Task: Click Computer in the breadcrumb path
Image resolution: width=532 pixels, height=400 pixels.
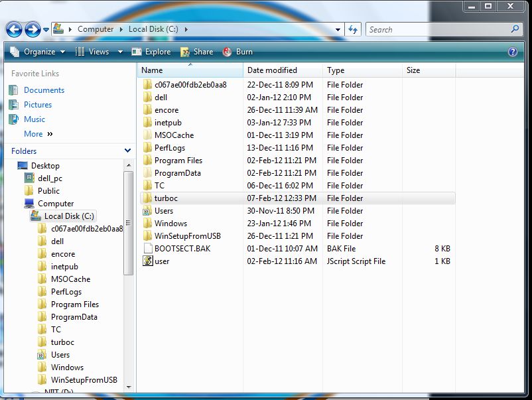Action: point(96,29)
